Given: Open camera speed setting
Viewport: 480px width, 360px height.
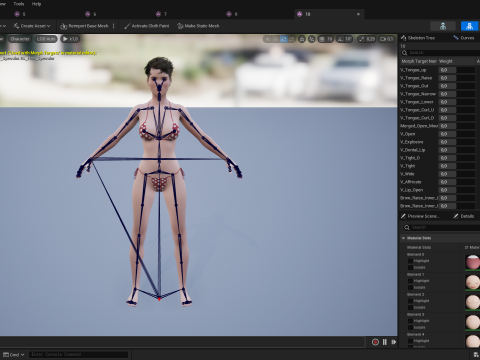Looking at the screenshot, I should coord(387,39).
